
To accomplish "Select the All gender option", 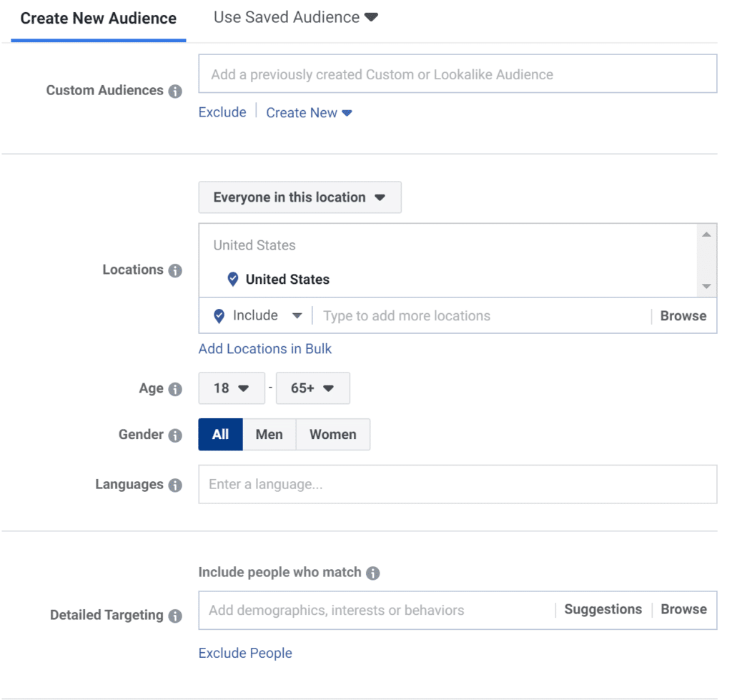I will tap(220, 434).
